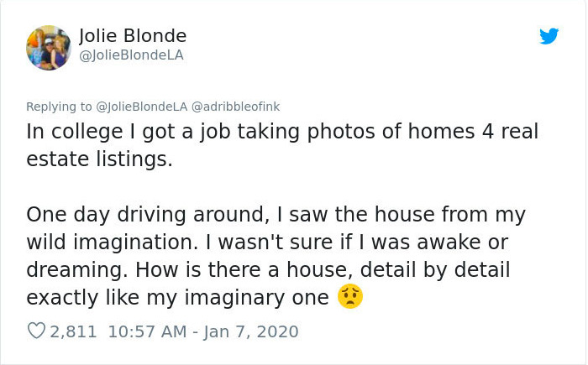This screenshot has height=365, width=588.
Task: Click the line starting 'wild imagination'
Action: pos(267,242)
